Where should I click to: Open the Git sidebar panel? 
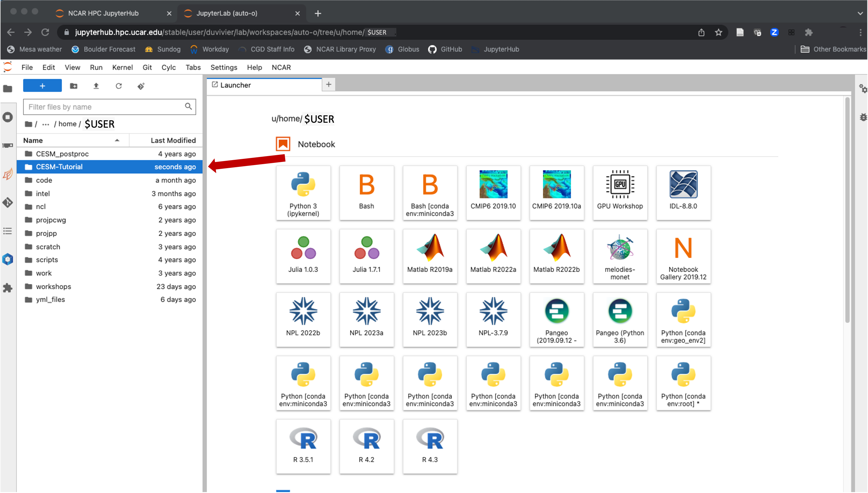(x=7, y=202)
